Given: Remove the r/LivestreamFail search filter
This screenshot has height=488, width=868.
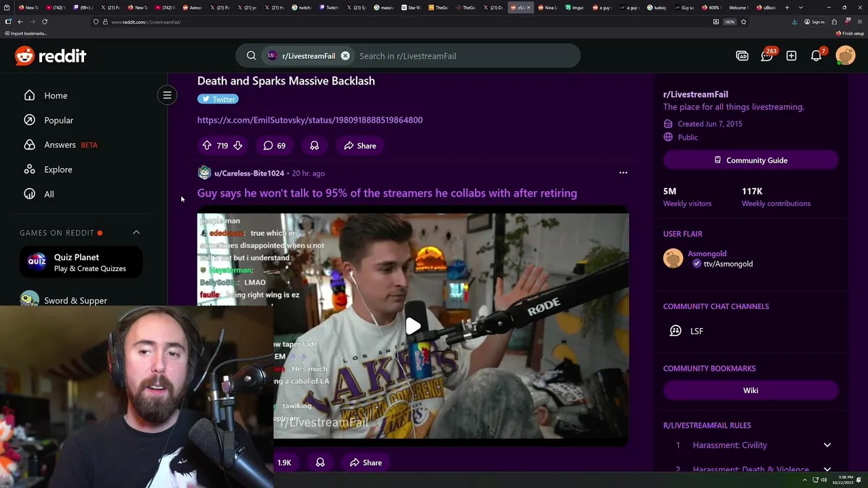Looking at the screenshot, I should 345,56.
